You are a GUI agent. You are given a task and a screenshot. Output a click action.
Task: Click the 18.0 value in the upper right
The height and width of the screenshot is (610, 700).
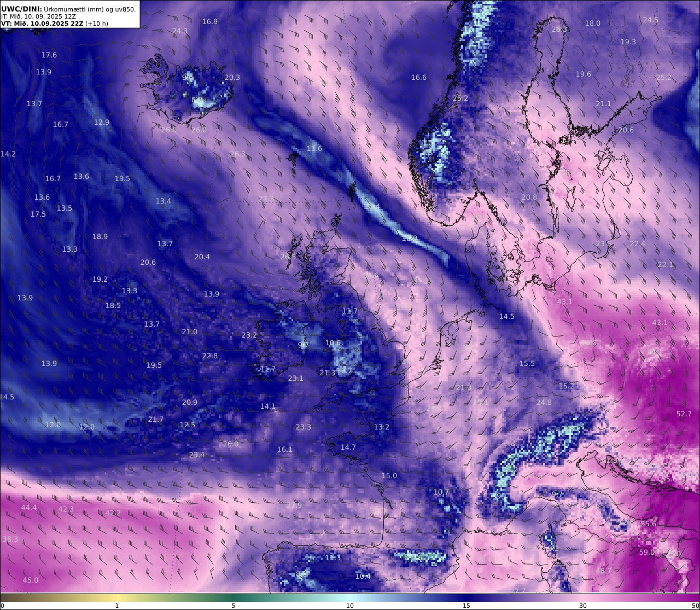coord(593,23)
